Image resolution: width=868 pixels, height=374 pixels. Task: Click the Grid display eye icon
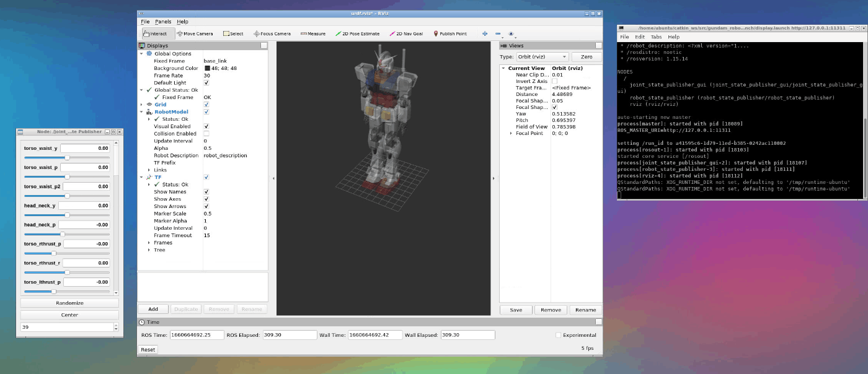coord(149,105)
